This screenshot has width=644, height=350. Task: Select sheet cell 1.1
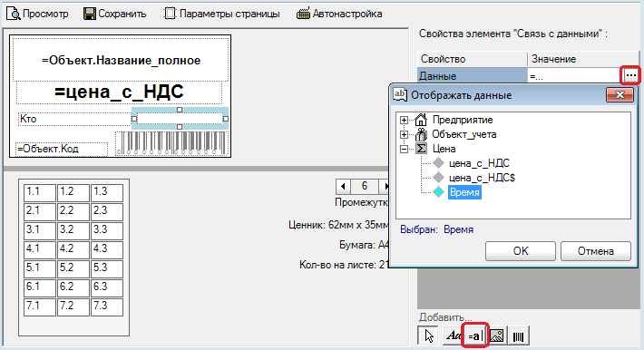coord(39,192)
